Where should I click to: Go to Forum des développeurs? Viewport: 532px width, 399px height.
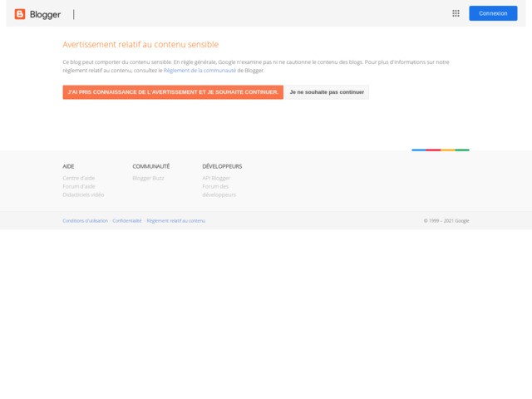point(219,190)
